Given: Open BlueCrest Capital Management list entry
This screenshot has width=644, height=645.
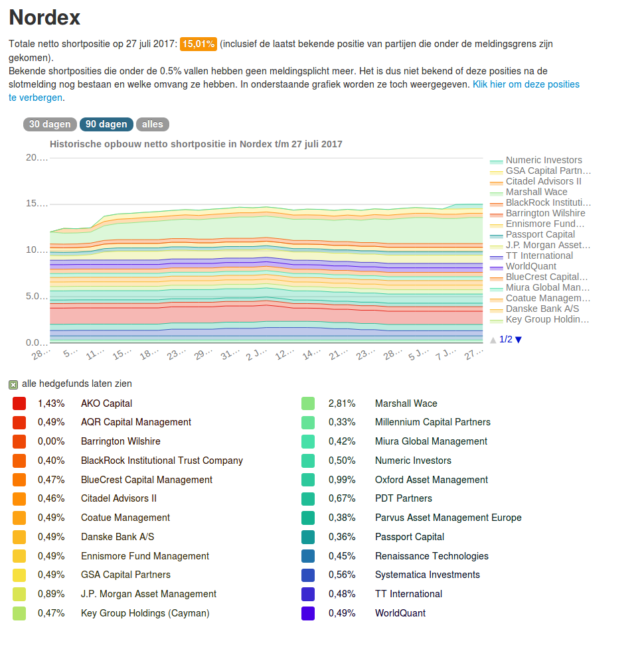Looking at the screenshot, I should (x=147, y=480).
